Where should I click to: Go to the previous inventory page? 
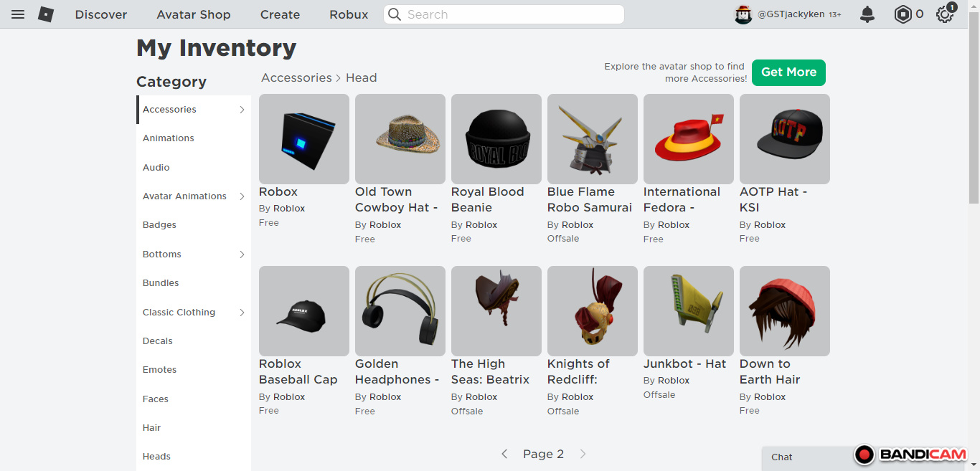click(x=504, y=454)
